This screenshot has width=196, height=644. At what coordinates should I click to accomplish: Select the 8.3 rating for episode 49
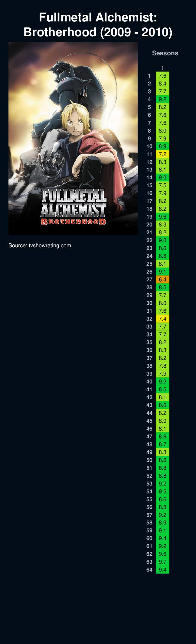point(162,452)
